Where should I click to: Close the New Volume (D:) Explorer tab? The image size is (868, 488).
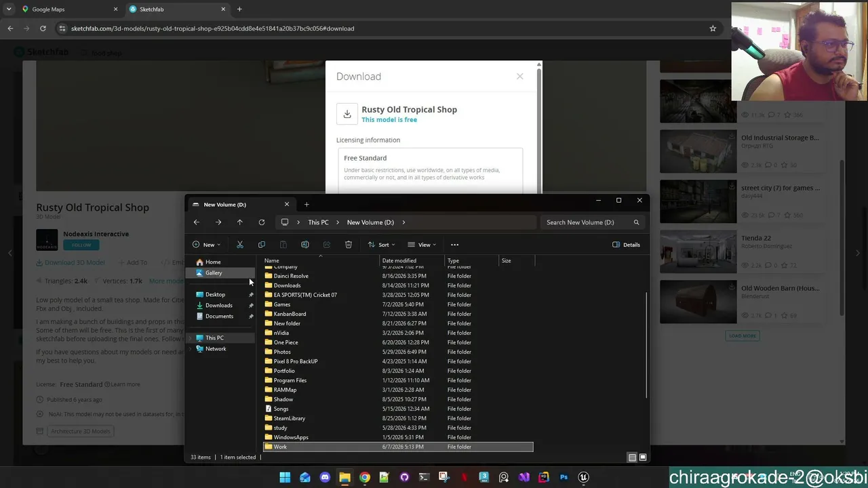click(287, 204)
